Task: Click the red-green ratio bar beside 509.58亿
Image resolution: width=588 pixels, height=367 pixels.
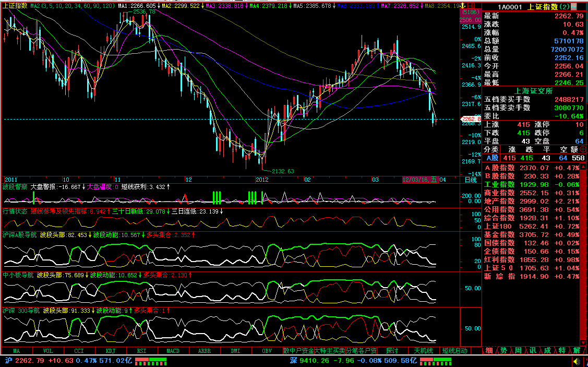Action: [x=435, y=361]
